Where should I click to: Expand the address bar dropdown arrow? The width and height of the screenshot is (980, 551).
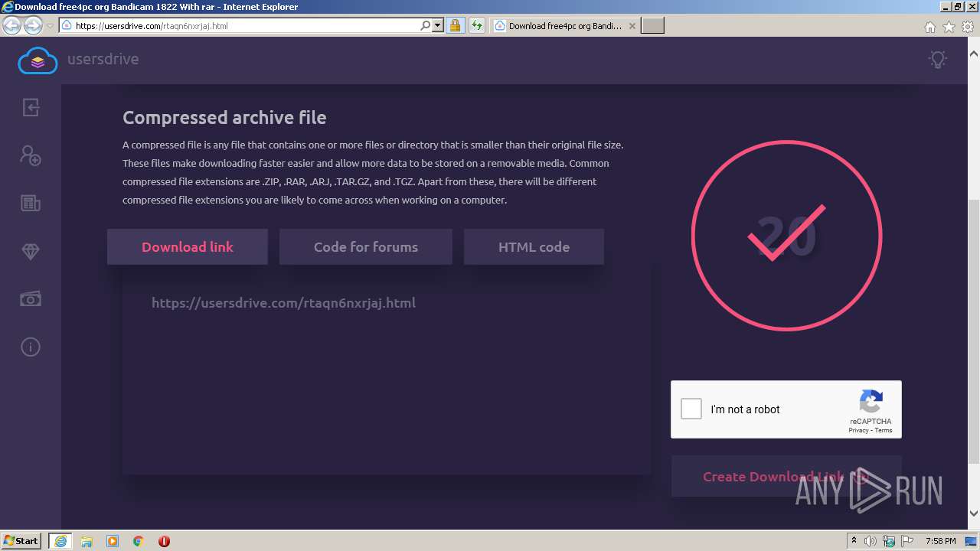[438, 25]
